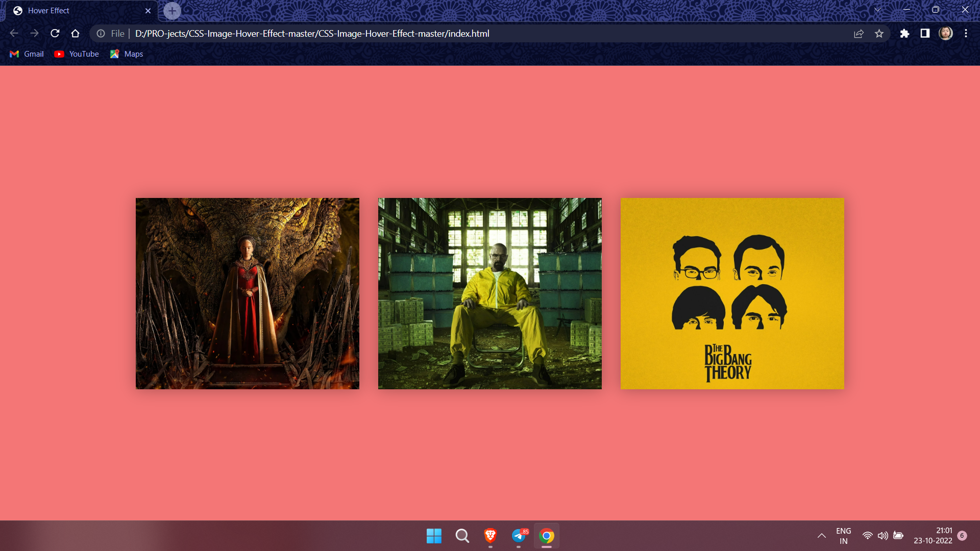This screenshot has height=551, width=980.
Task: Bookmark this page with star icon
Action: (879, 34)
